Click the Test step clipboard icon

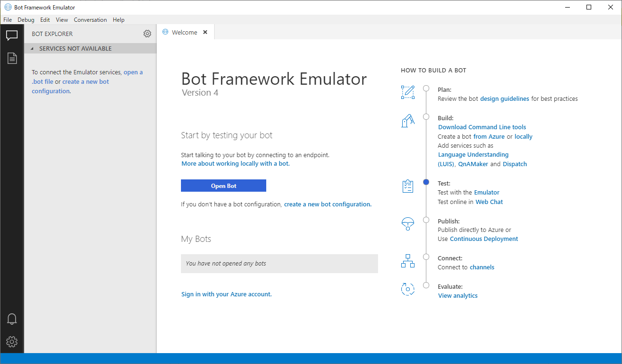408,186
